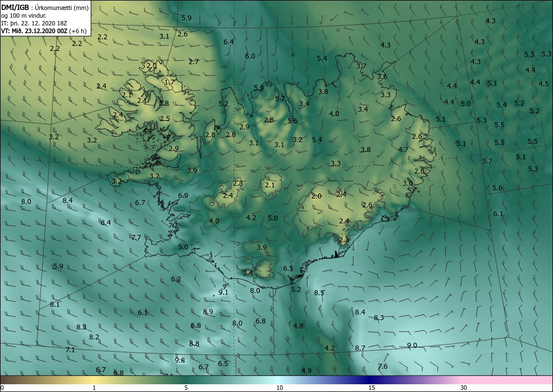Pick the brown start of the color bar
This screenshot has width=553, height=392.
coord(11,380)
